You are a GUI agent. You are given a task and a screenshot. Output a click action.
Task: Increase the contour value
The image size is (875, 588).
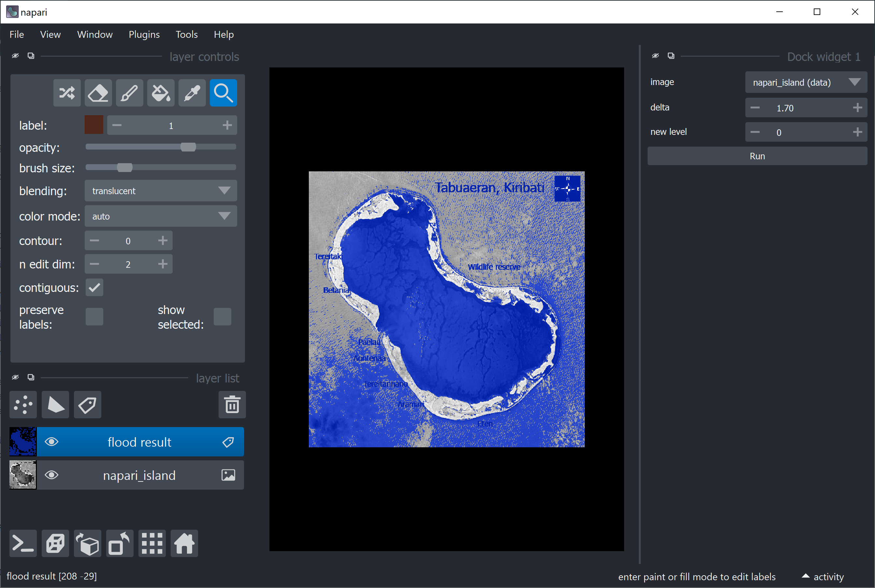click(163, 241)
